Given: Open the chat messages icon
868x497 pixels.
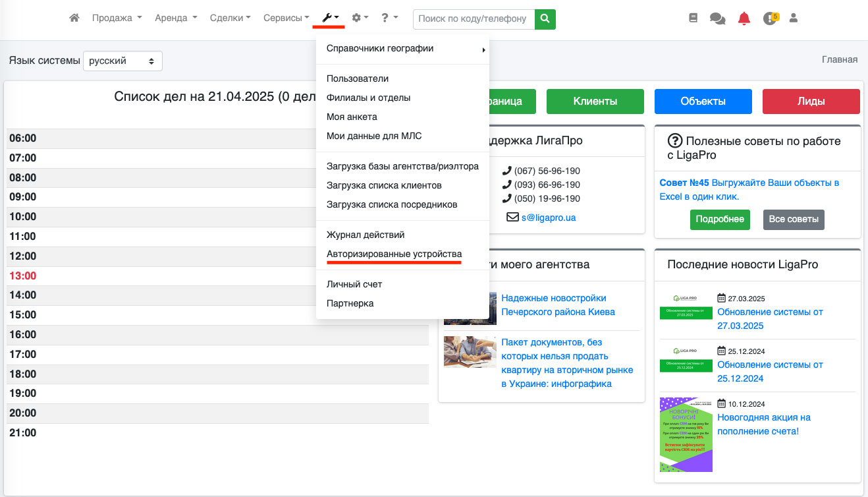Looking at the screenshot, I should pyautogui.click(x=717, y=18).
